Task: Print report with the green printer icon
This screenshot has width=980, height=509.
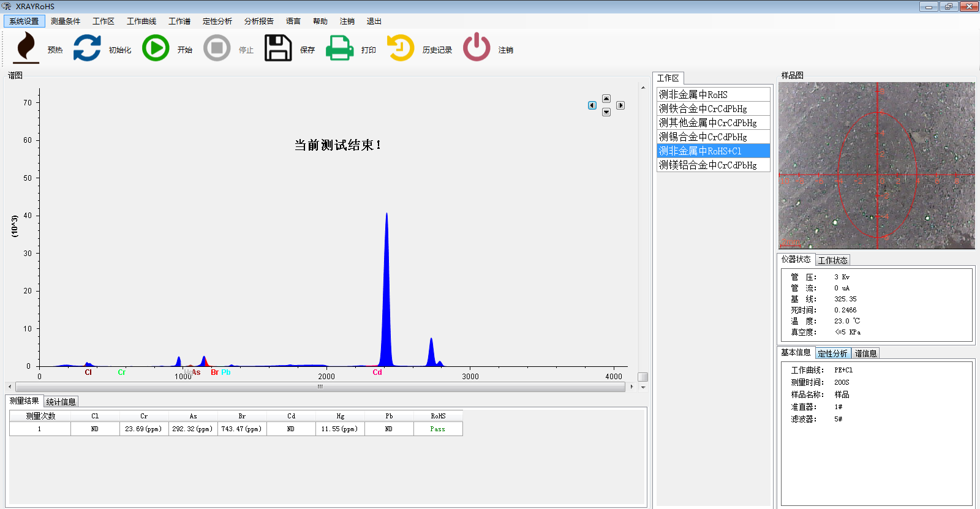Action: click(x=339, y=48)
